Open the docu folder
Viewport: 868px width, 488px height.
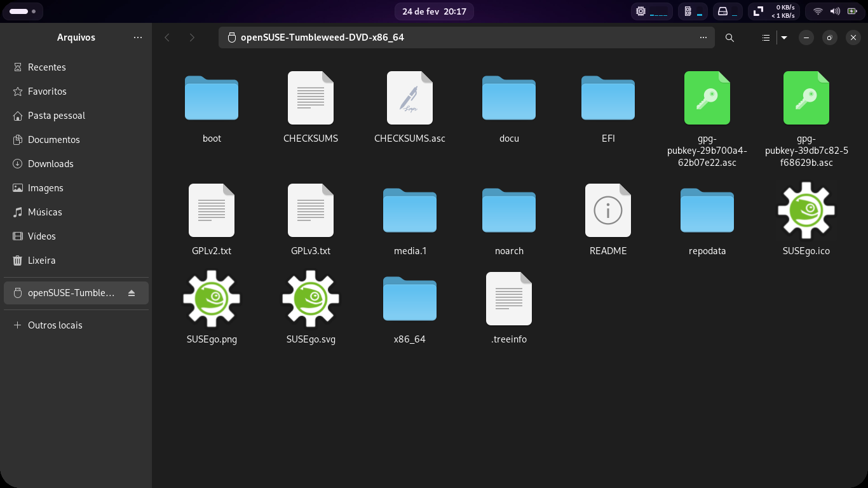tap(509, 98)
